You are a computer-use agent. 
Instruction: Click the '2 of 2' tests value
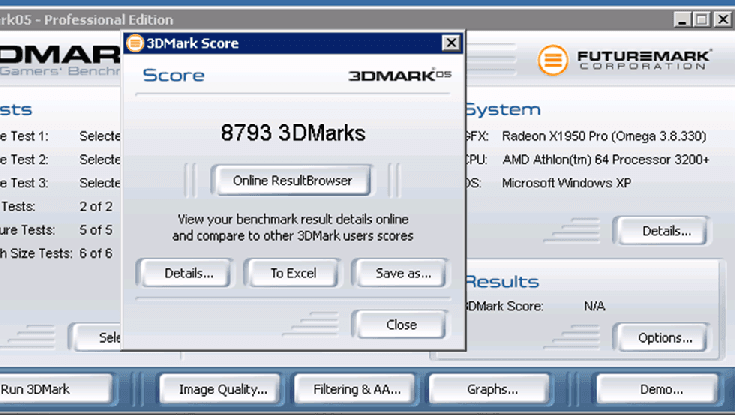point(96,206)
